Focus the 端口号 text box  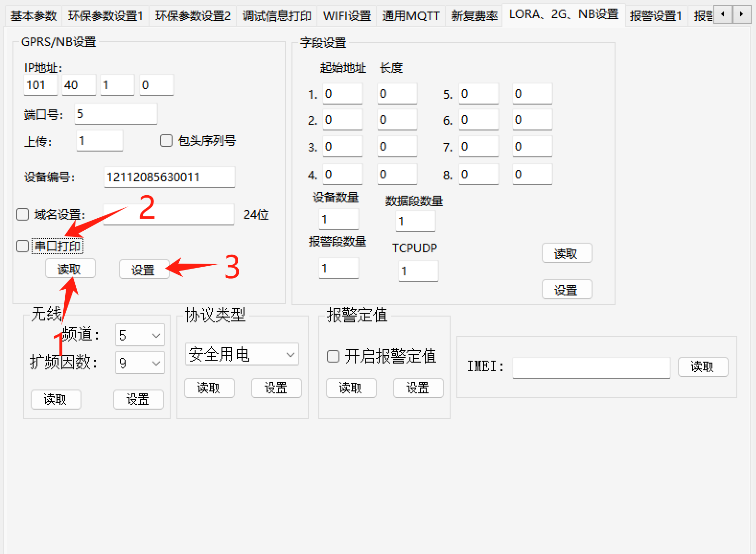pyautogui.click(x=116, y=114)
